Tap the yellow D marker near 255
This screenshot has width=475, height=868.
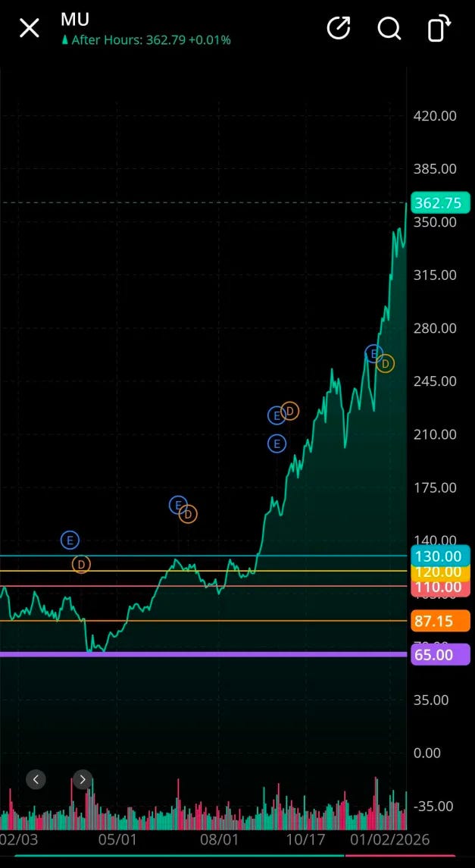click(x=385, y=363)
